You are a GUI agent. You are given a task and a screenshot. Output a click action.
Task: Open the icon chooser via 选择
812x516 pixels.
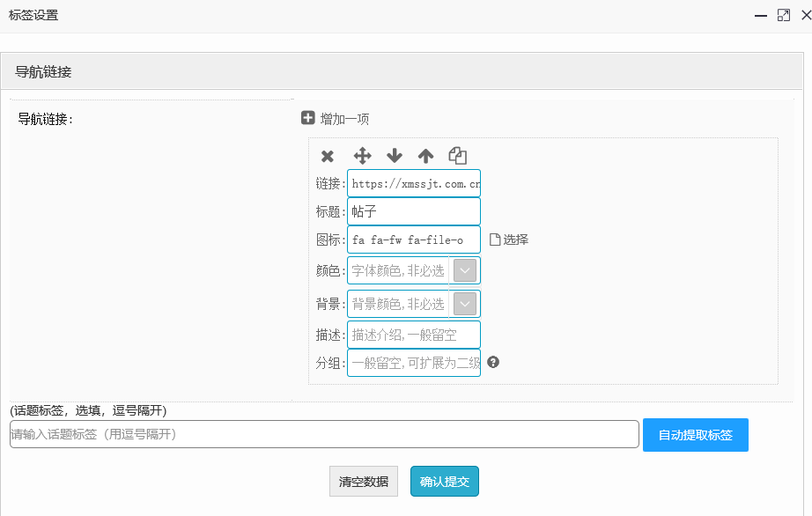509,240
